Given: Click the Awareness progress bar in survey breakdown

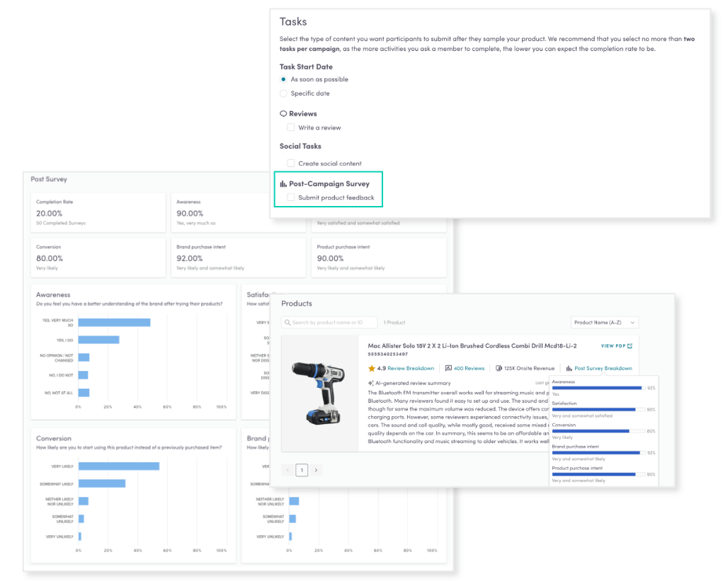Looking at the screenshot, I should [598, 388].
